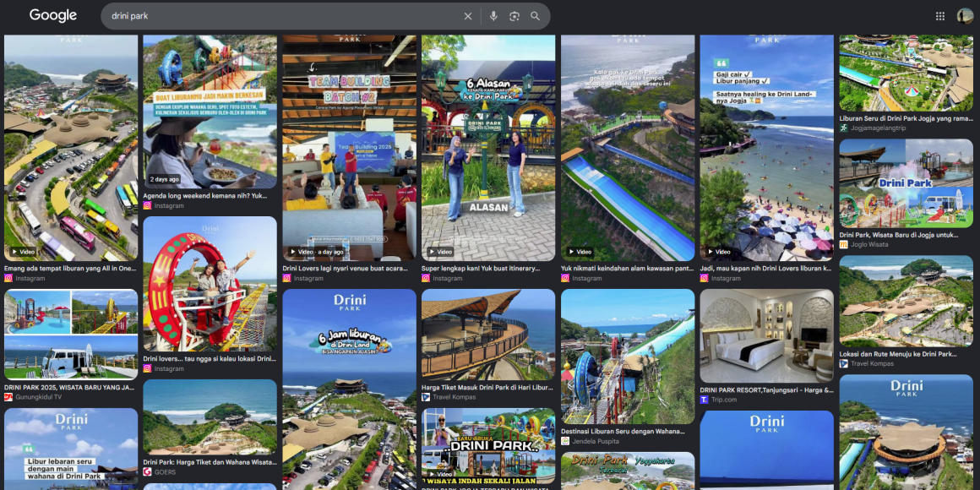The width and height of the screenshot is (980, 490).
Task: Open the '6 Jam liburan di Drini Land' thumbnail
Action: pyautogui.click(x=350, y=389)
